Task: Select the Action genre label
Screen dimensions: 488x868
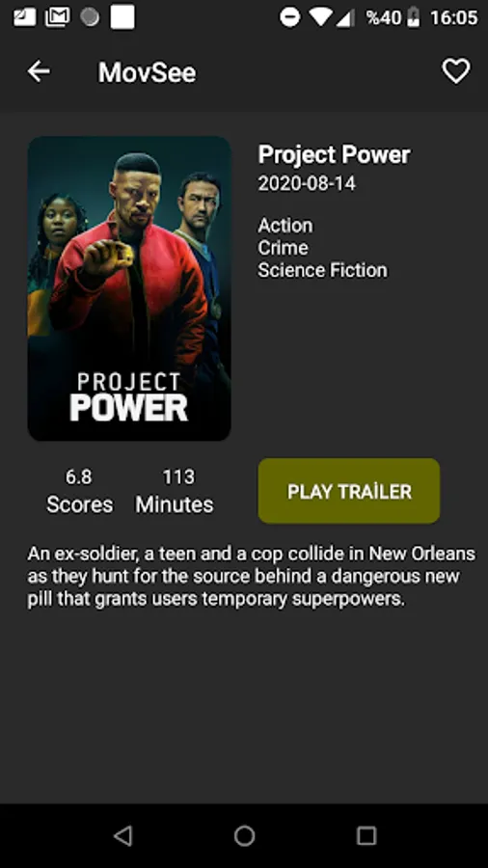Action: click(x=285, y=226)
